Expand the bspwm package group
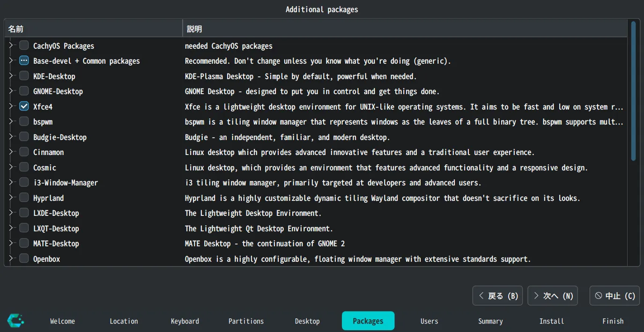Screen dimensions: 644x332 11,122
